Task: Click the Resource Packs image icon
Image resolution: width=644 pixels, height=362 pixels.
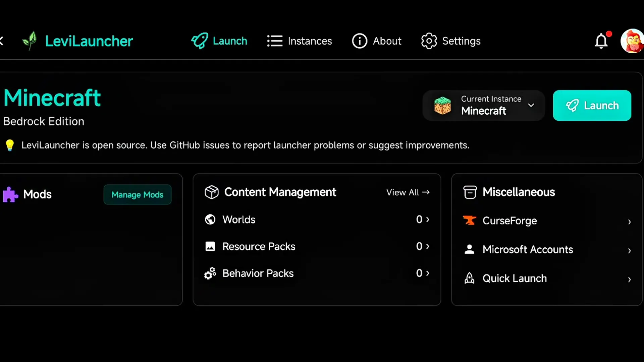Action: [210, 246]
